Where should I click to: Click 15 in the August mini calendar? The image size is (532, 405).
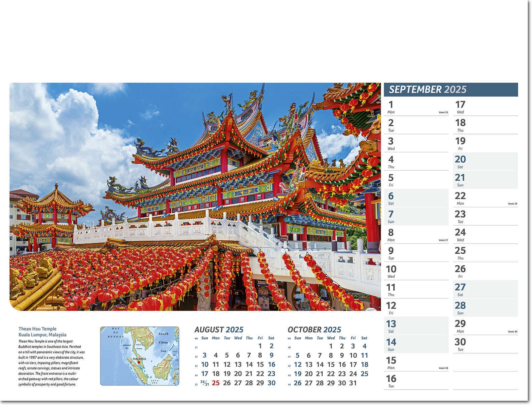coord(260,365)
